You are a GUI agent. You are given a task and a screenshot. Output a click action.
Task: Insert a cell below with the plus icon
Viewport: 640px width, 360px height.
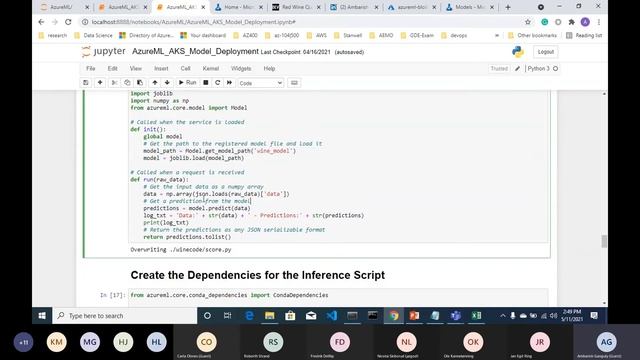click(x=100, y=83)
